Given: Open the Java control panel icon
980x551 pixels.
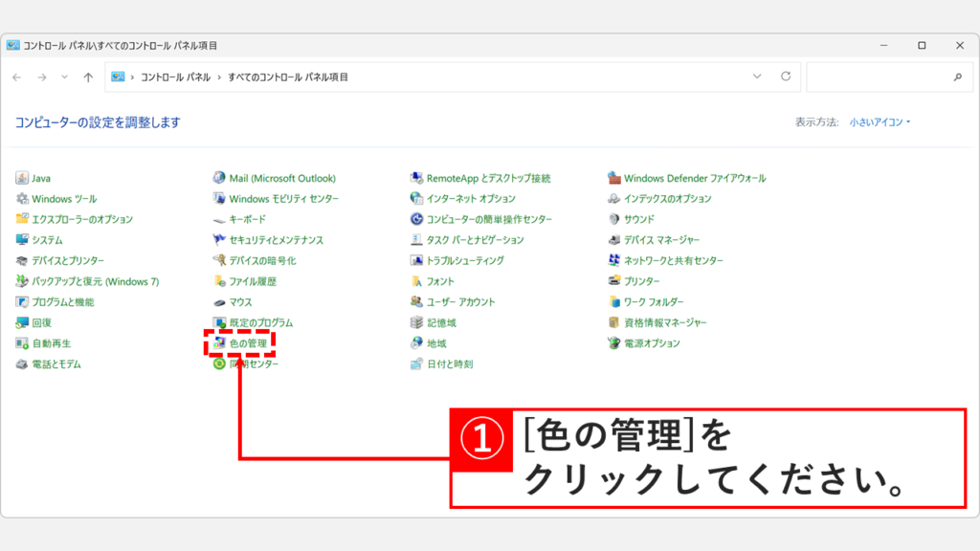Looking at the screenshot, I should 22,178.
